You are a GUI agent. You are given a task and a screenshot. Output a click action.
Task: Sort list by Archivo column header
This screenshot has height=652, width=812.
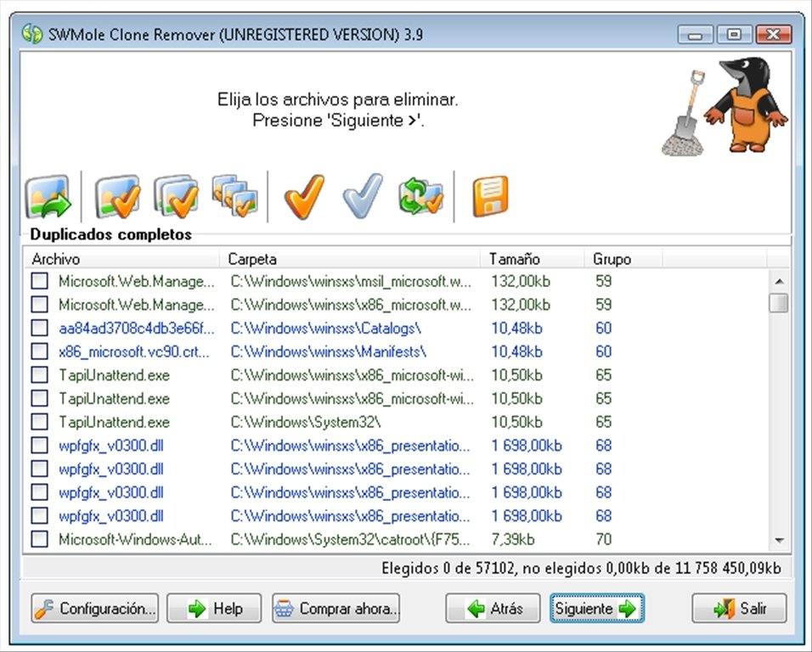click(x=121, y=259)
